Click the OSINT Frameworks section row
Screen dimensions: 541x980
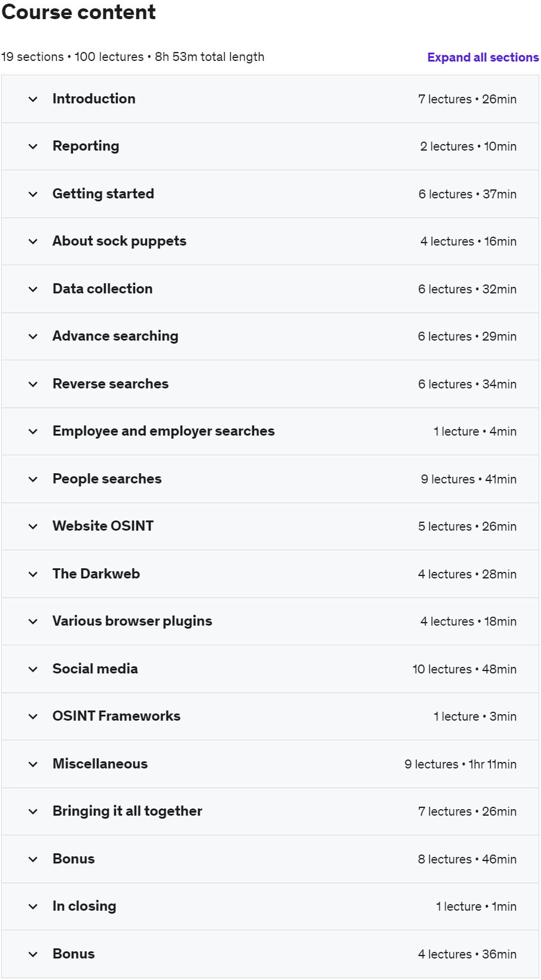pos(270,716)
